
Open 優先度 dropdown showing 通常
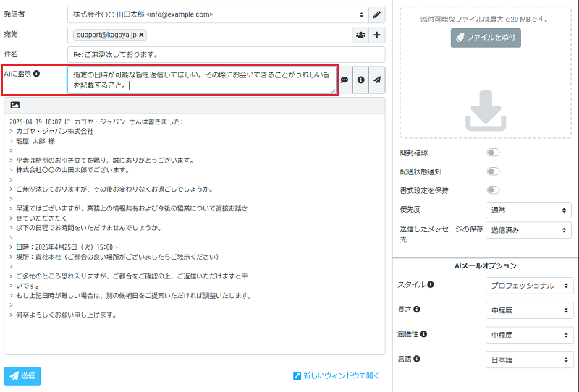coord(528,210)
